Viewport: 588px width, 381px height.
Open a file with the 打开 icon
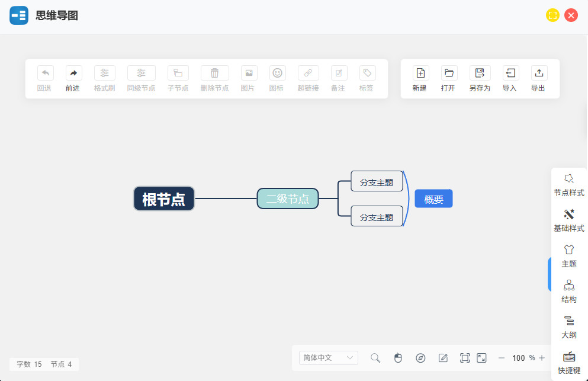449,73
